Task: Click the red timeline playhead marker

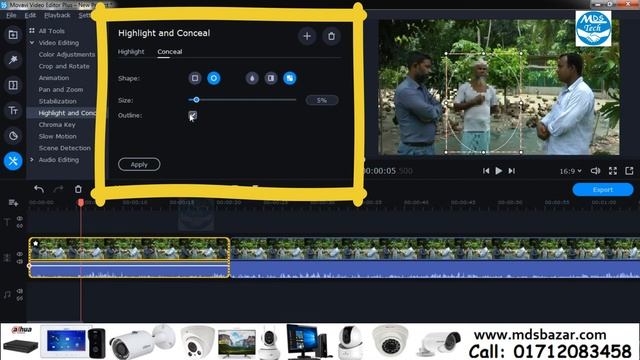Action: click(x=81, y=202)
